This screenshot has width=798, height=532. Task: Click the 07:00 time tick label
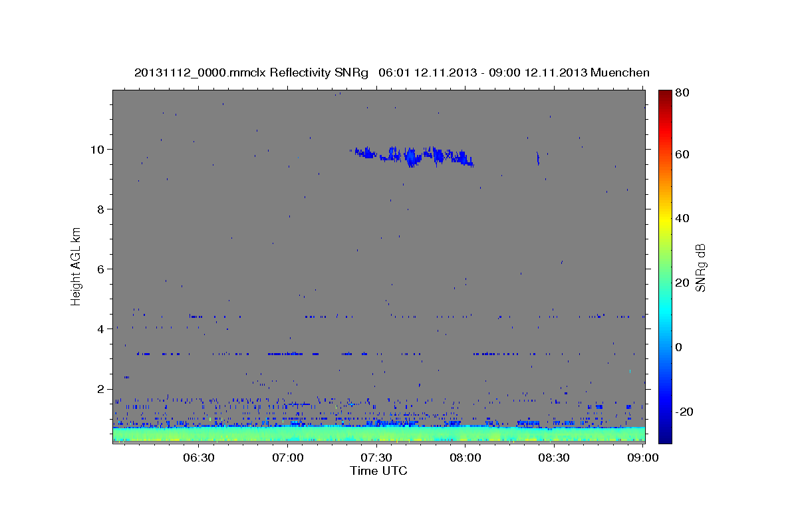(x=287, y=458)
